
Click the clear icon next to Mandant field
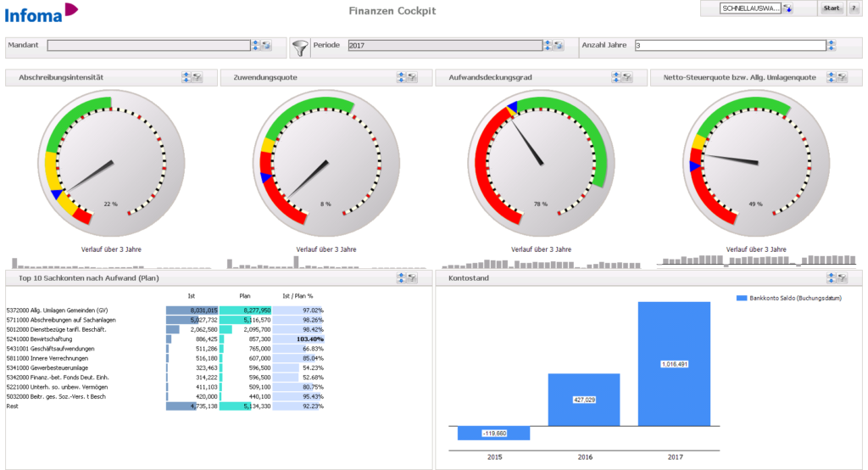[266, 46]
